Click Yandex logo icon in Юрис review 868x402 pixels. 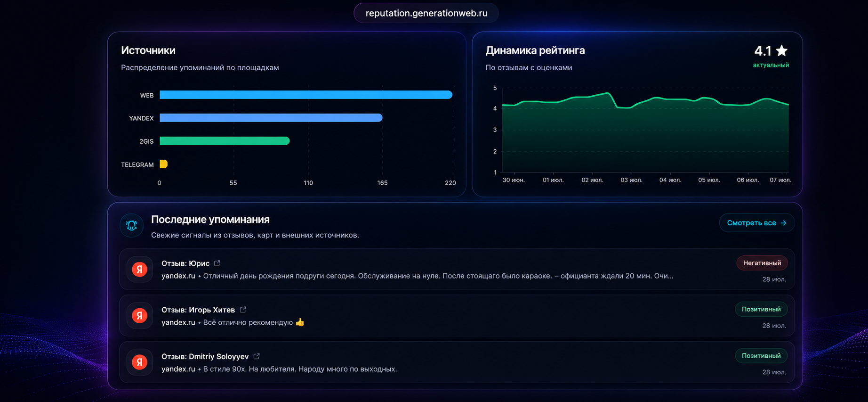139,269
